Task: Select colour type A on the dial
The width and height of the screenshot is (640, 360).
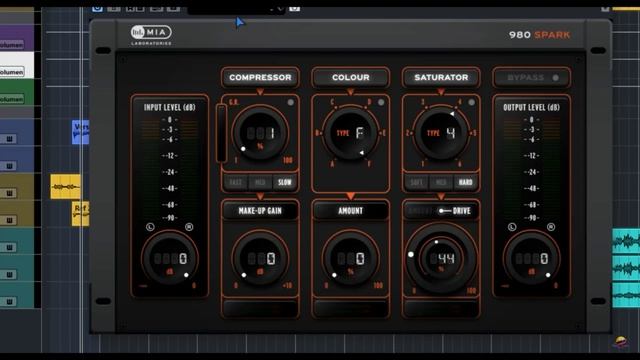Action: pyautogui.click(x=332, y=164)
